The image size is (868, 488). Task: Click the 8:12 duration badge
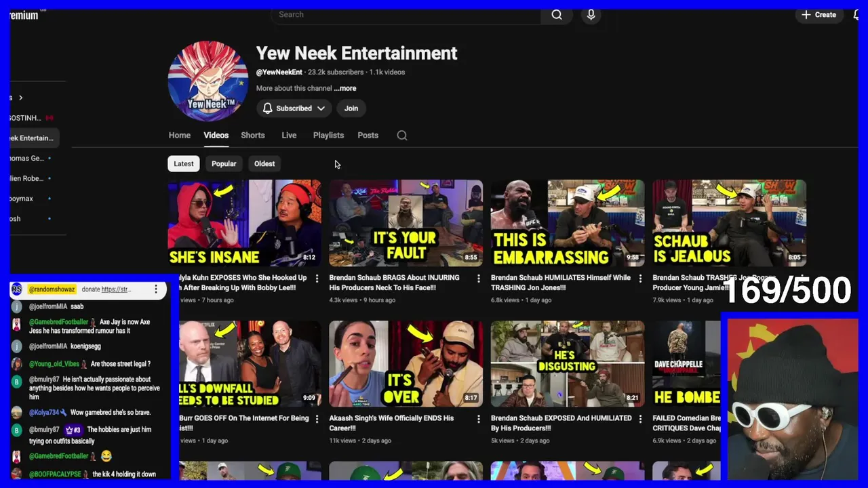click(309, 258)
